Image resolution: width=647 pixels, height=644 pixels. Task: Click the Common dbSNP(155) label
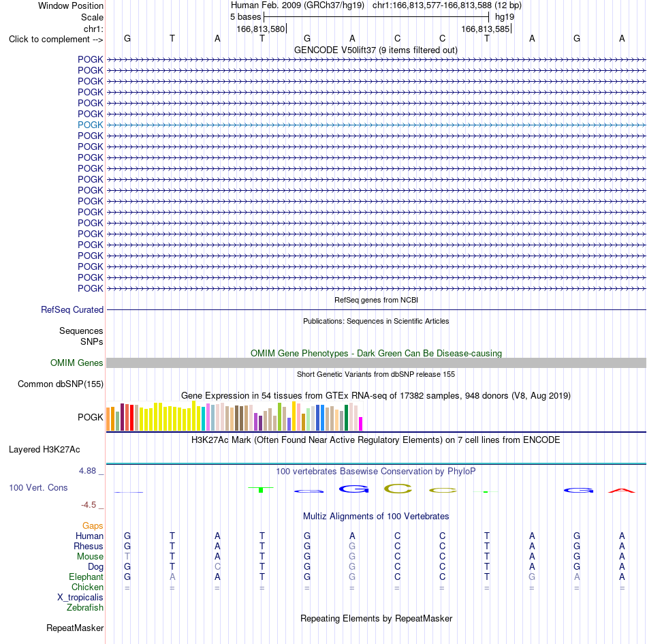pyautogui.click(x=60, y=384)
